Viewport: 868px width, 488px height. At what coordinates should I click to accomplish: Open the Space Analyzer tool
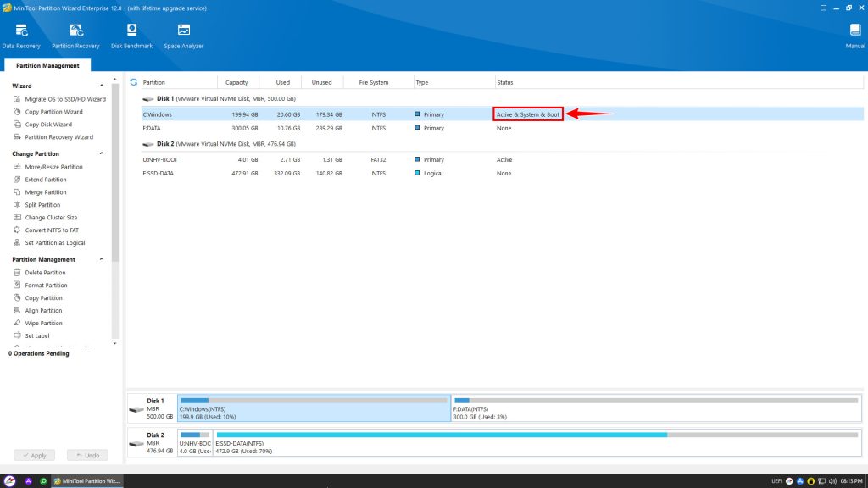click(184, 36)
